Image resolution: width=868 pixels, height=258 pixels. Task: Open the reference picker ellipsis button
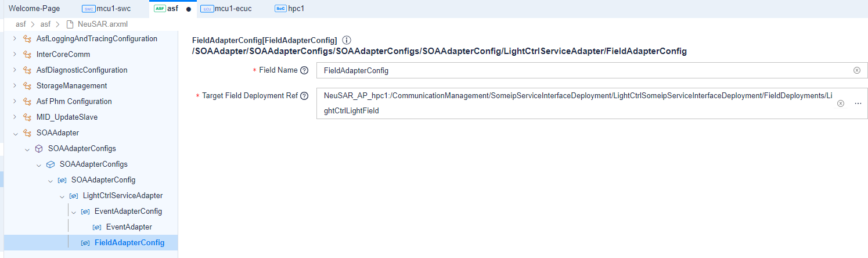858,103
